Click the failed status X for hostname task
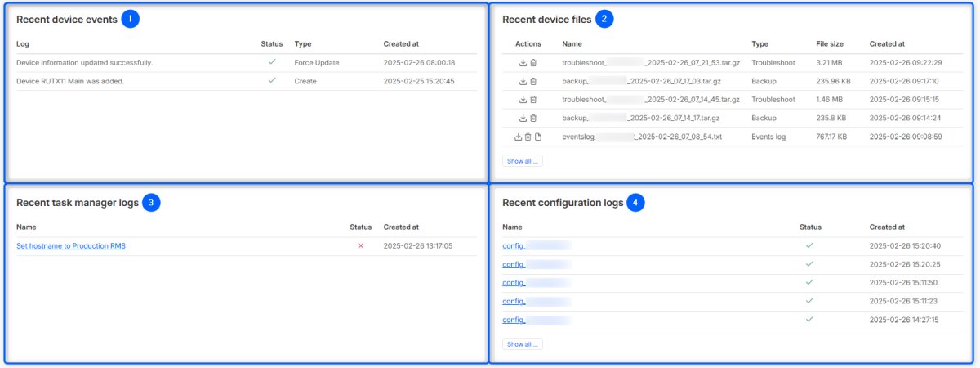 click(360, 245)
